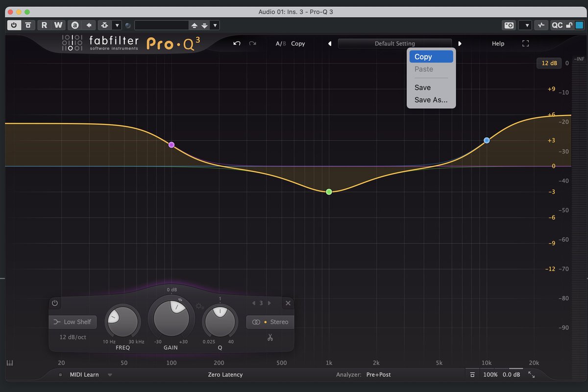The image size is (588, 392).
Task: Toggle full screen mode icon
Action: pos(526,44)
